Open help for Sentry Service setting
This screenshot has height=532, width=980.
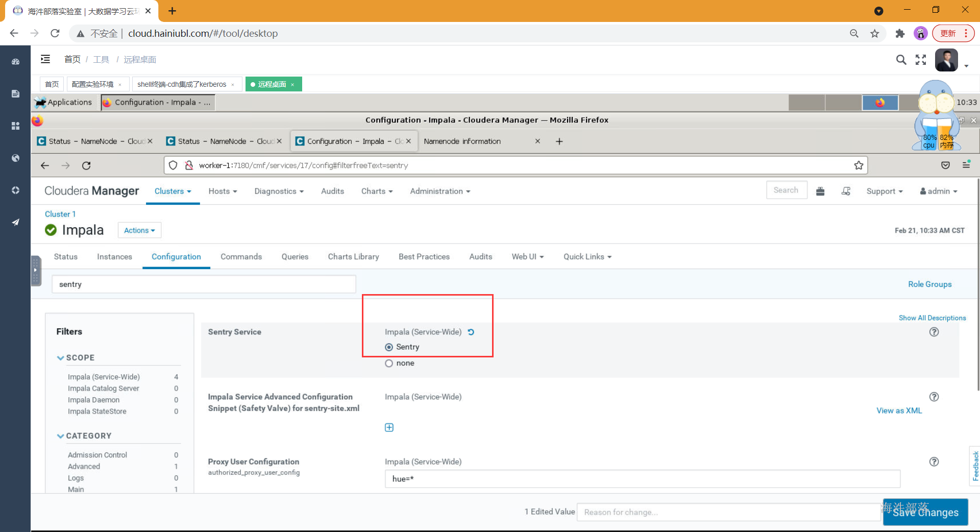[x=934, y=332]
